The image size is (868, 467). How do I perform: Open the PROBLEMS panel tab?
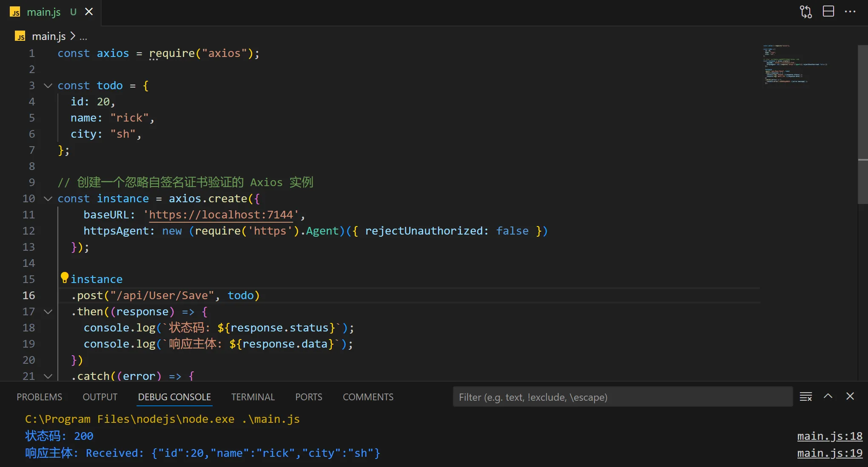point(39,397)
